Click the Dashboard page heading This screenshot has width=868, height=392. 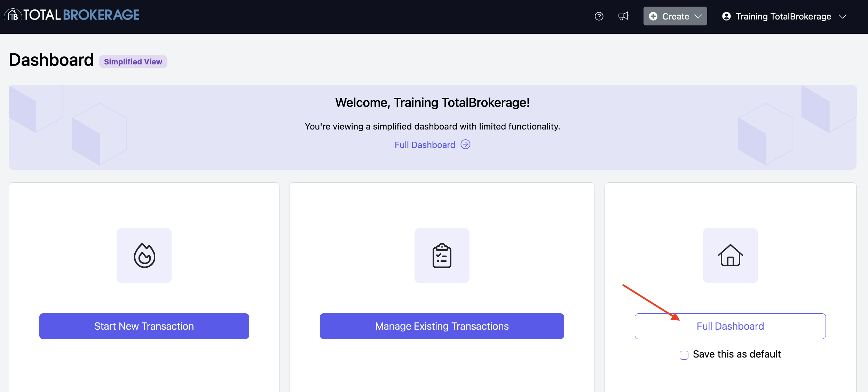(52, 60)
